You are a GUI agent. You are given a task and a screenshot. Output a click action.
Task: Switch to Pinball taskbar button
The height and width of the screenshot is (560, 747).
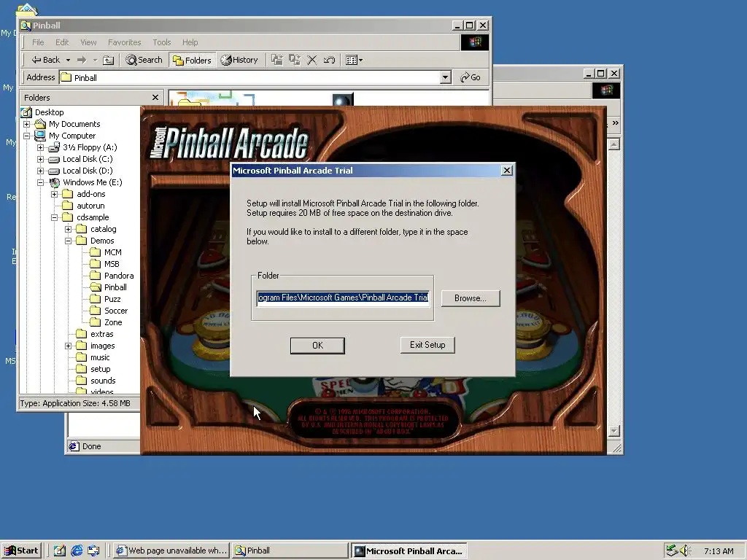click(x=290, y=551)
